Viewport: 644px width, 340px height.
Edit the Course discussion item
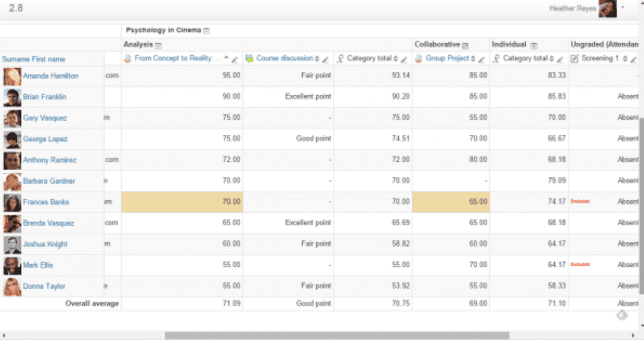pyautogui.click(x=325, y=59)
